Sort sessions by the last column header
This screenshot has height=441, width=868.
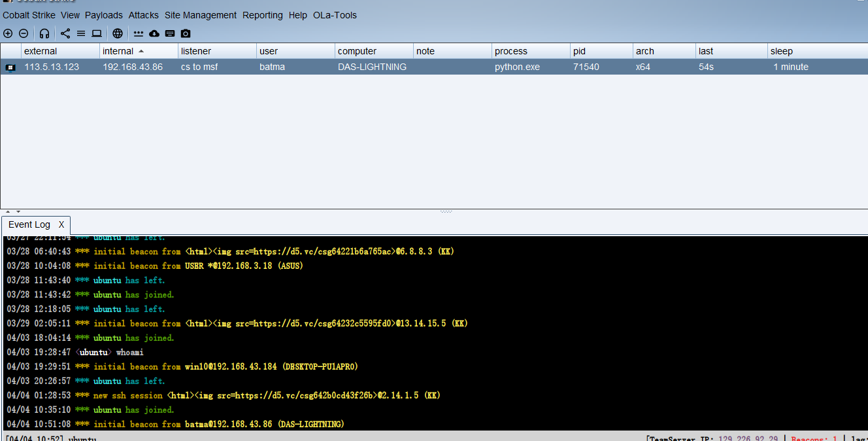point(731,51)
